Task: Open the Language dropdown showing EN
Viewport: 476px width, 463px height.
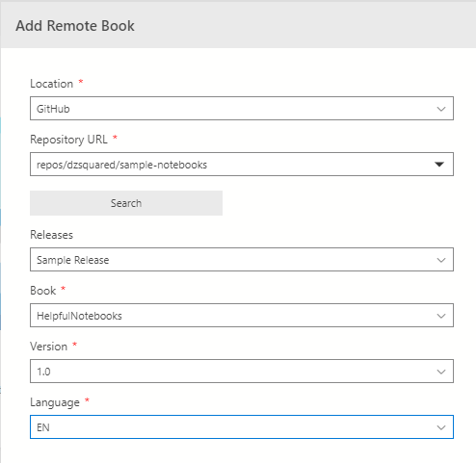Action: click(242, 426)
